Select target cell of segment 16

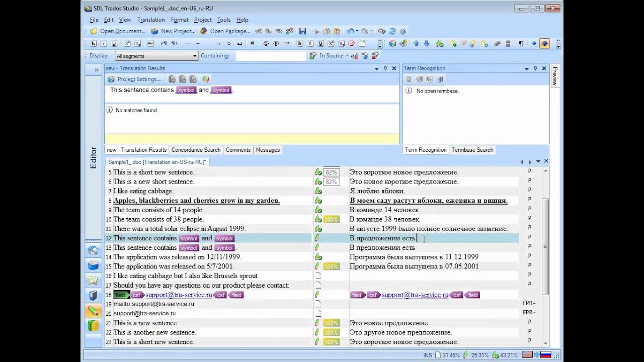(x=434, y=276)
